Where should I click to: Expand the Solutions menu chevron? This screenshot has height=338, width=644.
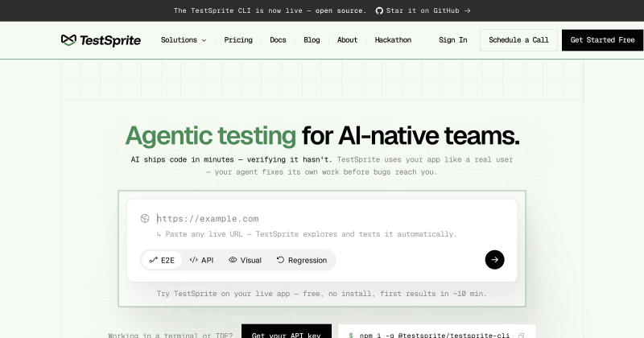point(204,40)
